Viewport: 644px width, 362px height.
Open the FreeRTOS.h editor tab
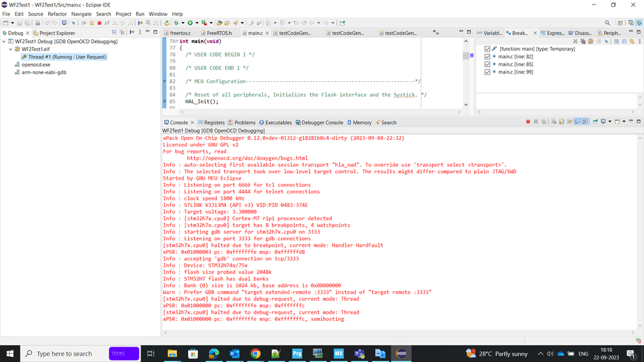219,33
